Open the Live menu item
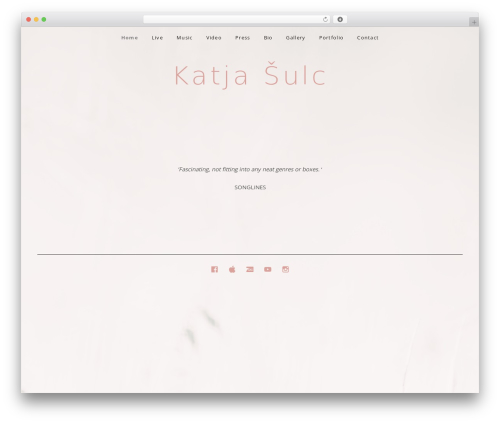 (157, 38)
